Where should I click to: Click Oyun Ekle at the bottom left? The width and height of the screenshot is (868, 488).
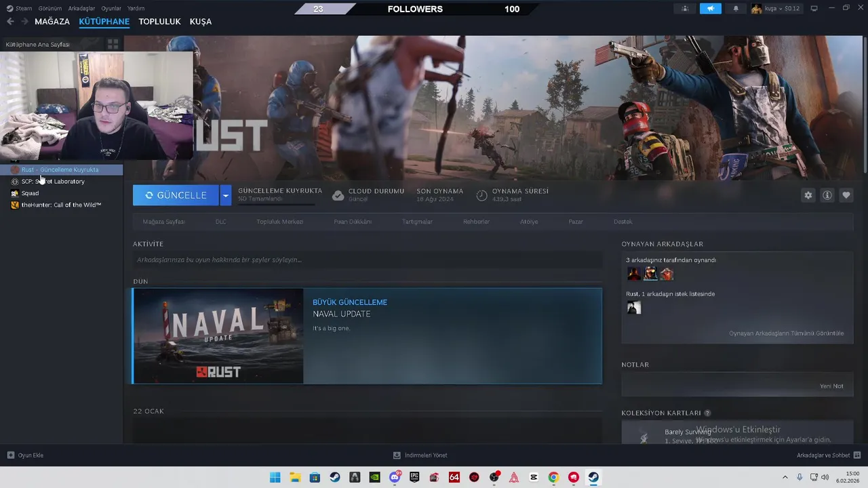(25, 455)
